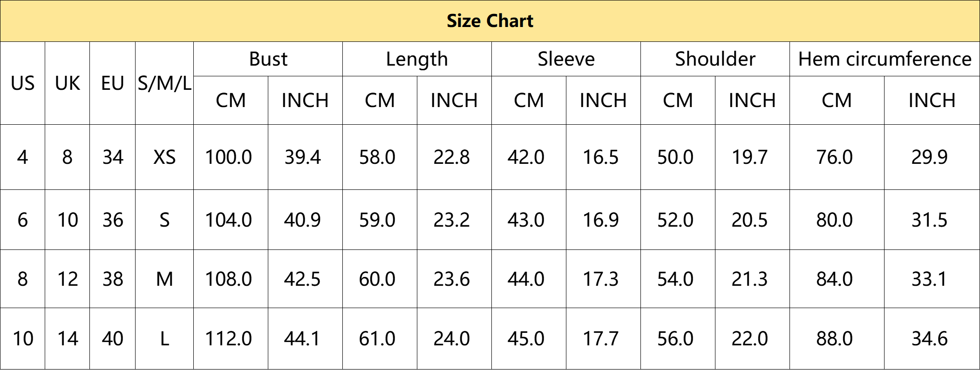The width and height of the screenshot is (980, 370).
Task: Click the S/M/L column header
Action: 164,83
